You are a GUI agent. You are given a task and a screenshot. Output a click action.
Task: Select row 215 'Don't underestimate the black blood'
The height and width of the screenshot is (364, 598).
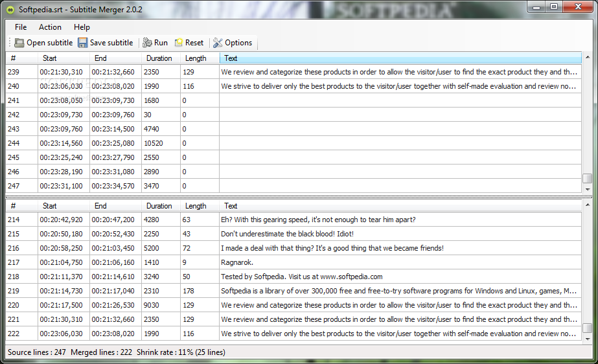[x=293, y=234]
